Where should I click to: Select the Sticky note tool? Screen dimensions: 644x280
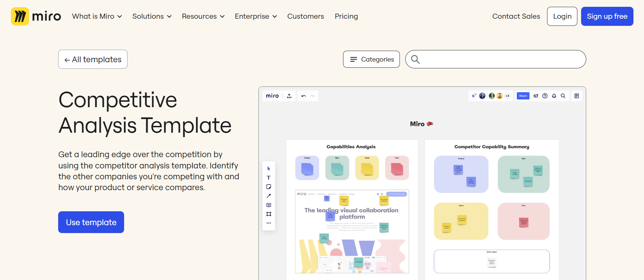(x=269, y=187)
